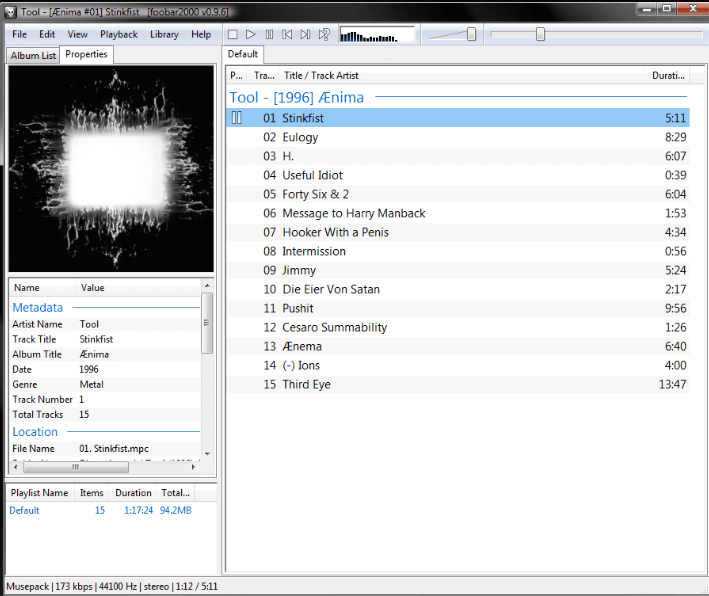The height and width of the screenshot is (596, 709).
Task: Click the seek bar handle
Action: coord(540,34)
